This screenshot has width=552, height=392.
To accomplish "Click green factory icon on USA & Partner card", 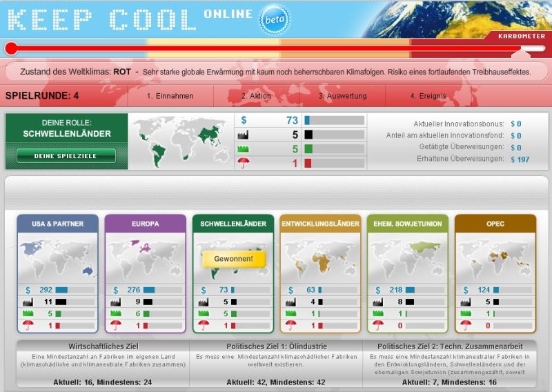I will click(x=28, y=313).
